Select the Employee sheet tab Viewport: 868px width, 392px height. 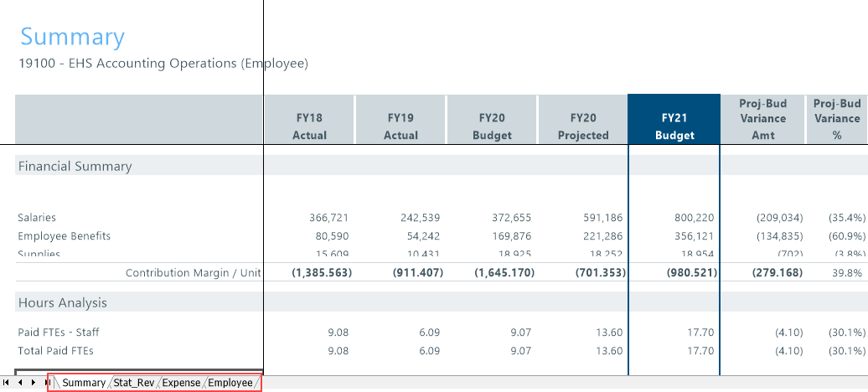[x=230, y=383]
